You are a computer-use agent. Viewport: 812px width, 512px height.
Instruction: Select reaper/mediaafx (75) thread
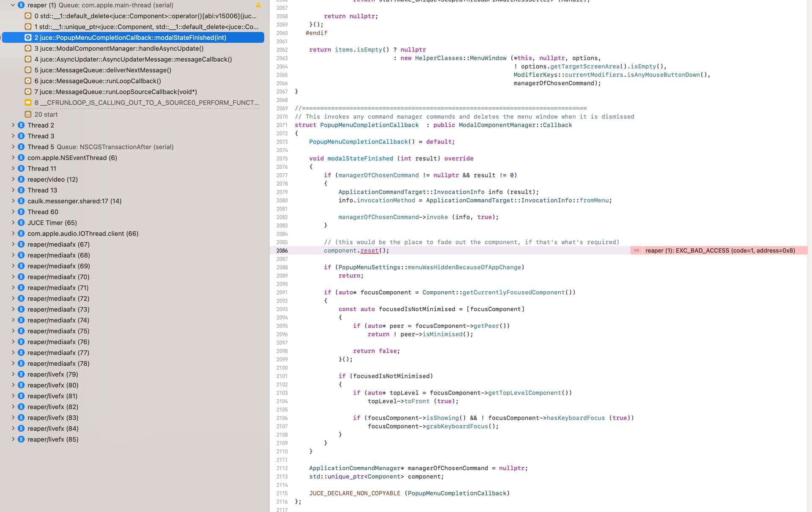58,331
